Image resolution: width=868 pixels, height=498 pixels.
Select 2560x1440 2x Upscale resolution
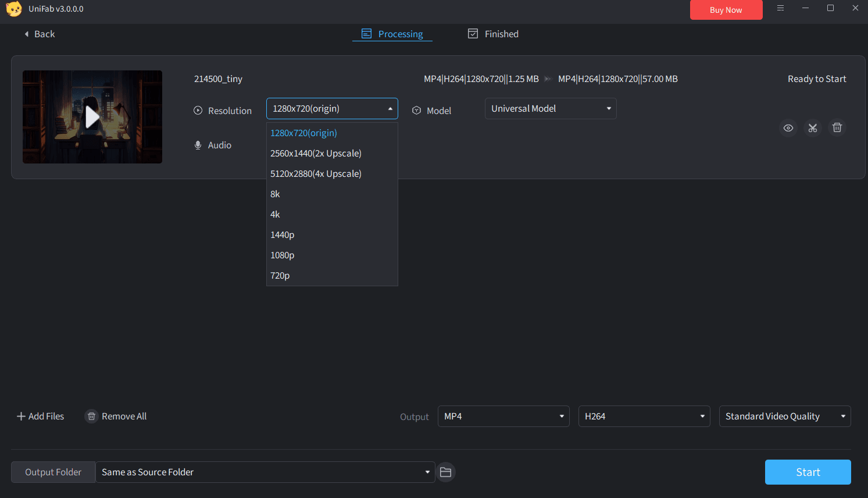coord(316,153)
